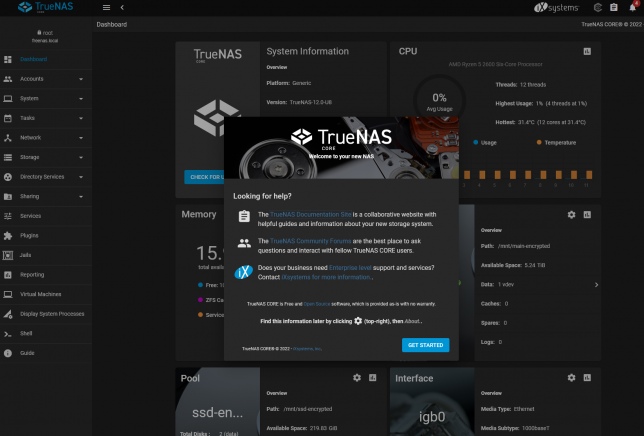Collapse sidebar with the left chevron icon
Screen dimensions: 644x436
[x=121, y=7]
